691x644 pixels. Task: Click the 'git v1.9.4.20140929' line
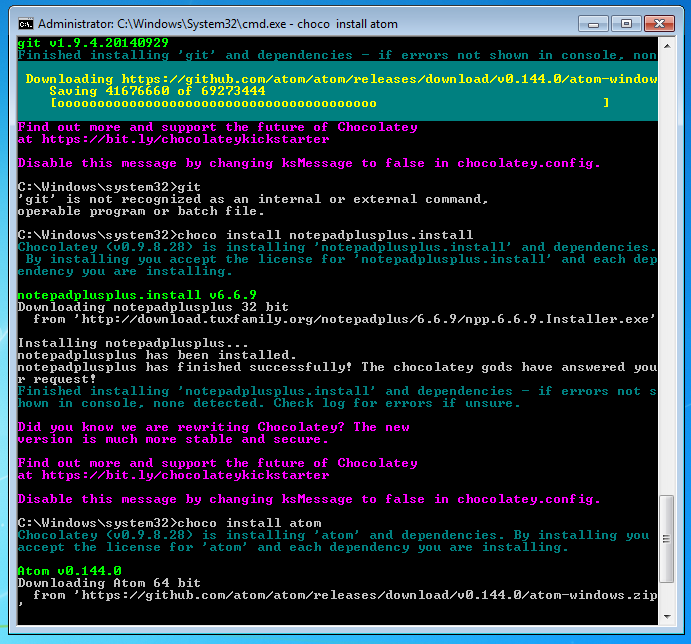point(93,43)
